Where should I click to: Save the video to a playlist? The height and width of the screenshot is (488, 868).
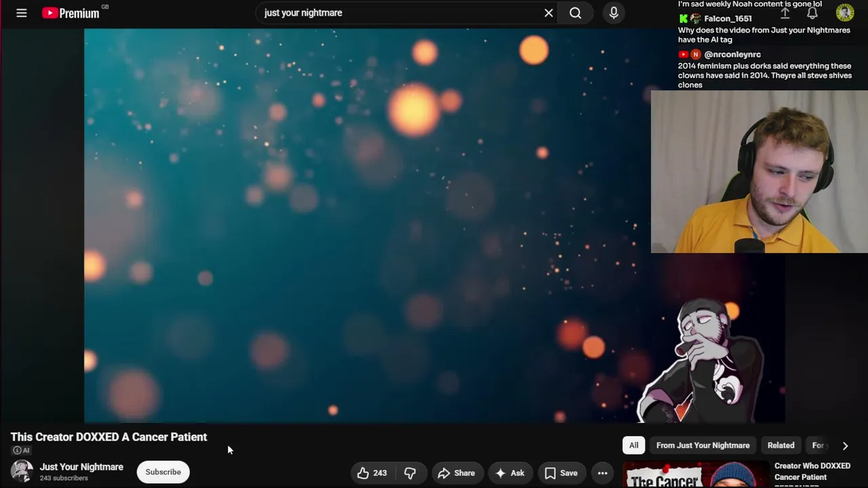(x=561, y=473)
